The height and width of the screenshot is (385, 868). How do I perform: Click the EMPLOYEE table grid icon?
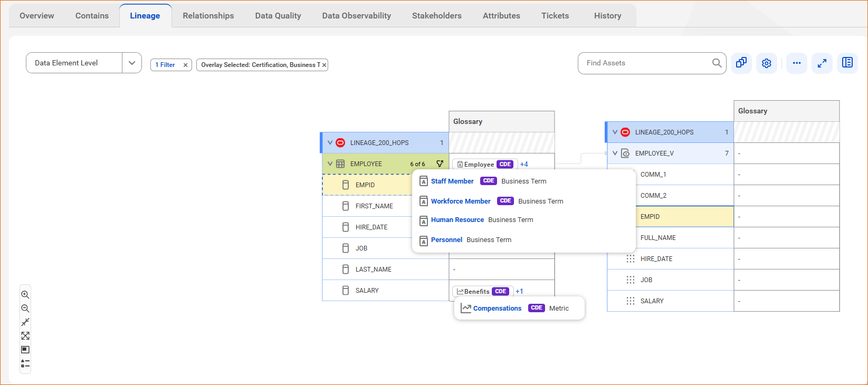coord(340,164)
